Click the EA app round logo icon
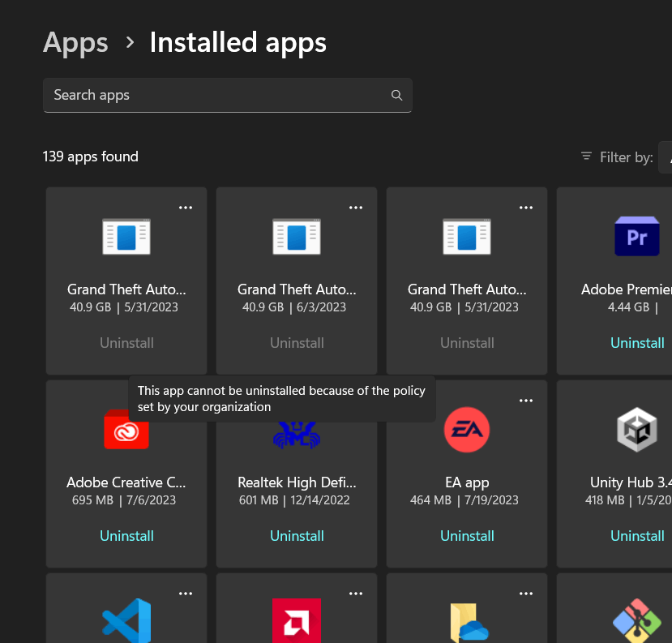This screenshot has width=672, height=643. (x=467, y=430)
